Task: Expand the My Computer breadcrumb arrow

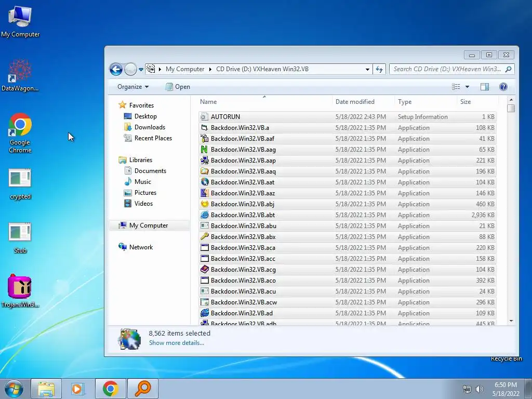Action: pos(210,69)
